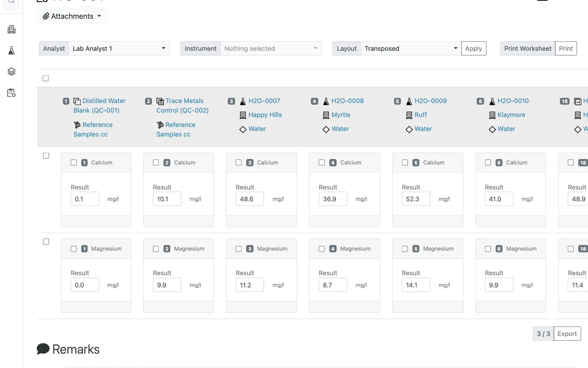The image size is (588, 368).
Task: Open the H2O-0010 sample link
Action: coord(513,101)
